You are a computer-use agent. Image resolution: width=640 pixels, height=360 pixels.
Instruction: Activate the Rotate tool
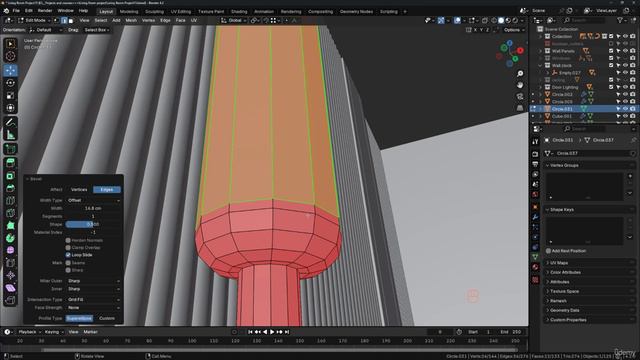coord(11,83)
